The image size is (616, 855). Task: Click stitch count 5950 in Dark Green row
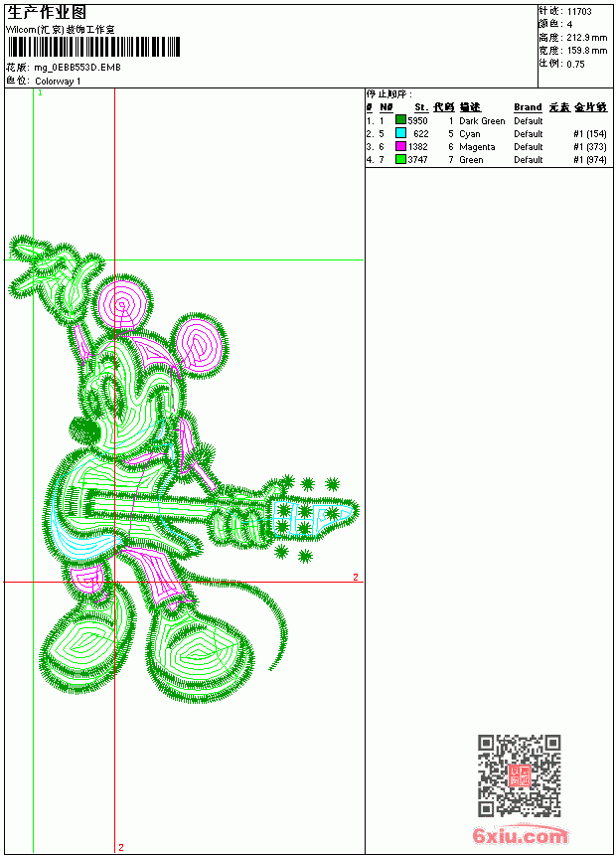click(417, 120)
